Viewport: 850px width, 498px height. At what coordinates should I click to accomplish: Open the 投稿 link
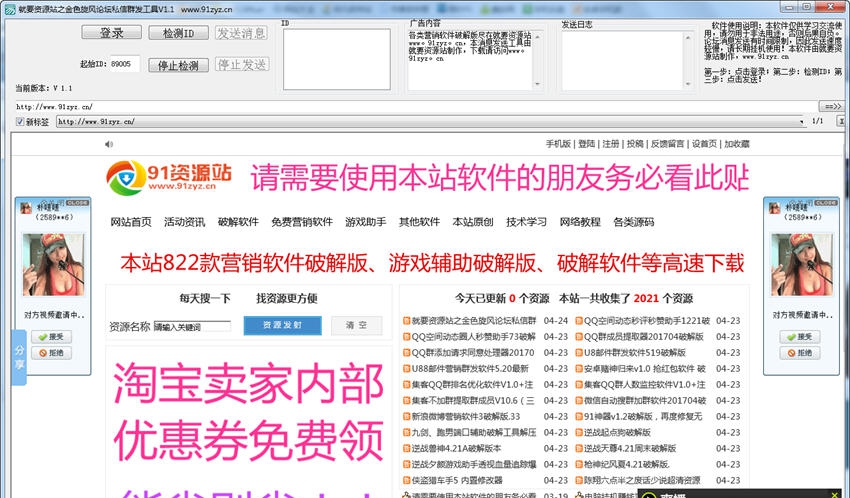coord(635,144)
